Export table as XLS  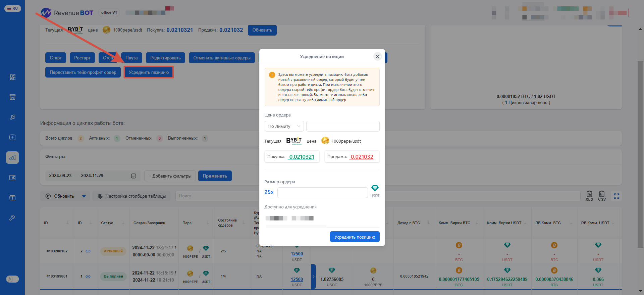coord(589,196)
